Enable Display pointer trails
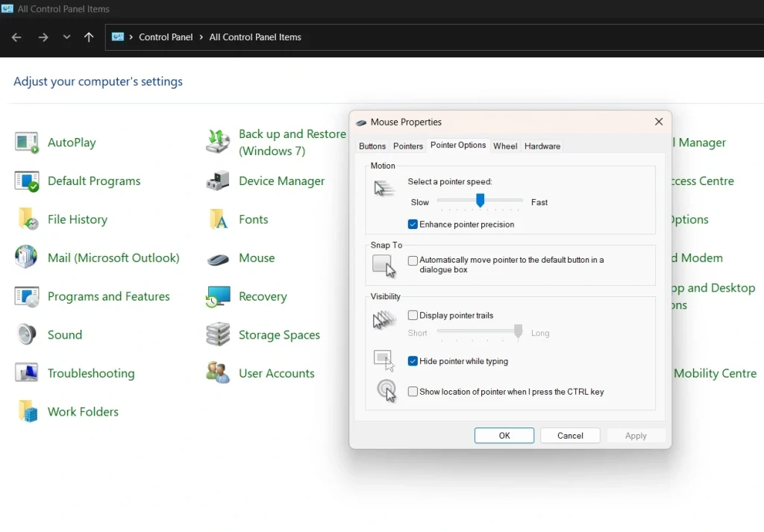 click(413, 315)
